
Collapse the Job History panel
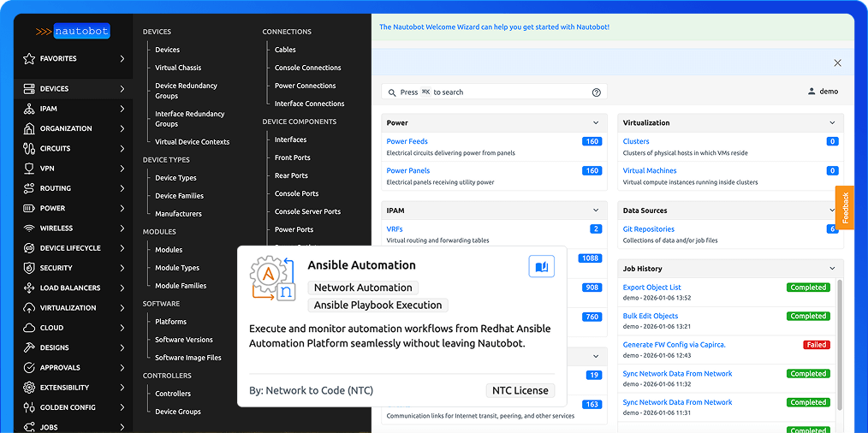click(832, 269)
